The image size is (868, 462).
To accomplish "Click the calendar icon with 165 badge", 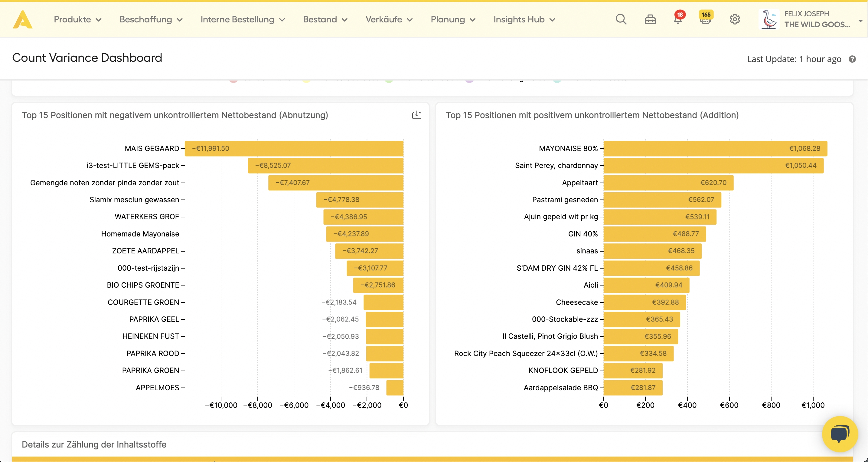I will [706, 20].
